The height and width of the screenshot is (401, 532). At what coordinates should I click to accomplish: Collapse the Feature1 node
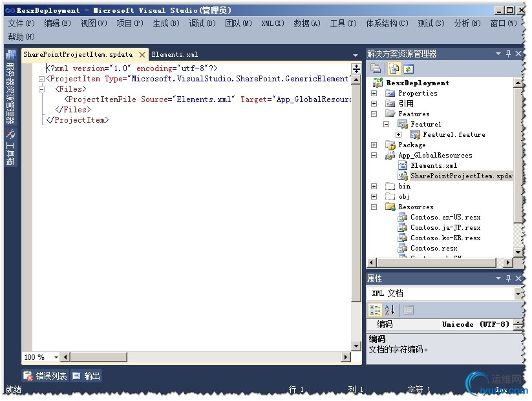[x=386, y=124]
